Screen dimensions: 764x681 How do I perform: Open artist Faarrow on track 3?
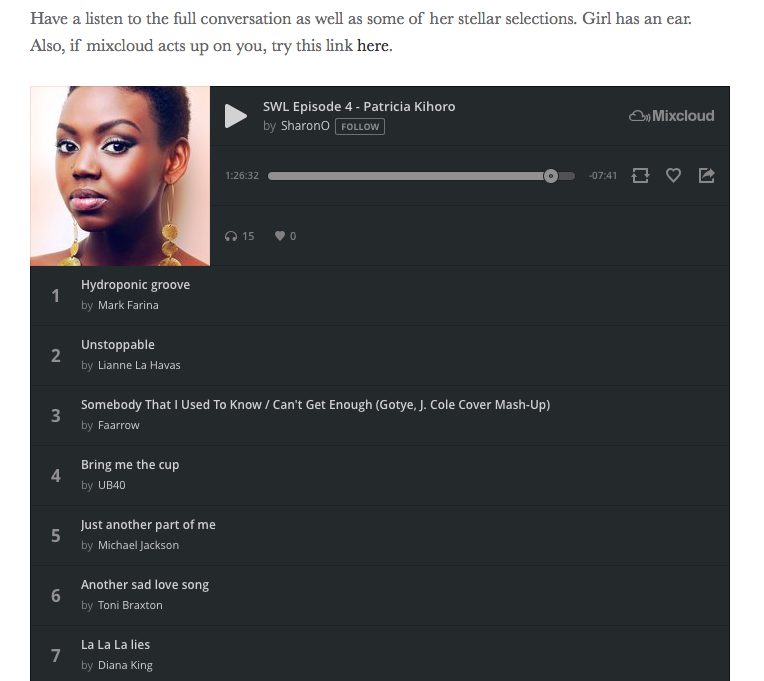click(118, 425)
